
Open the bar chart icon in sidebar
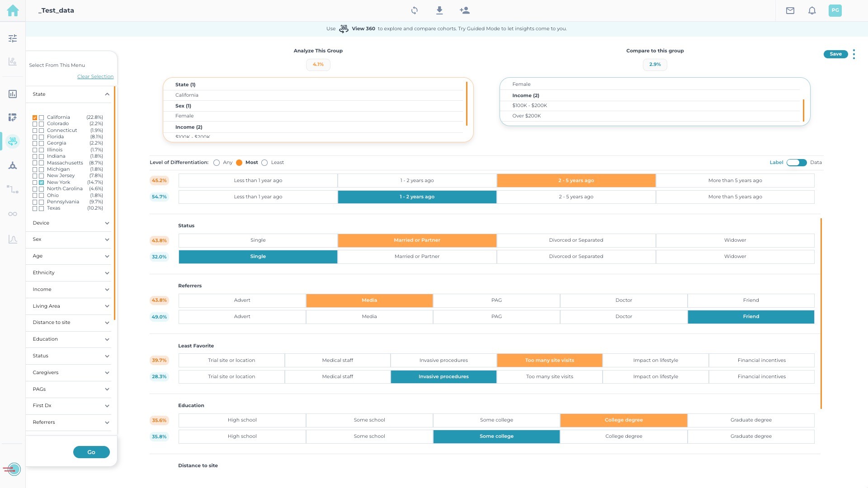click(13, 94)
